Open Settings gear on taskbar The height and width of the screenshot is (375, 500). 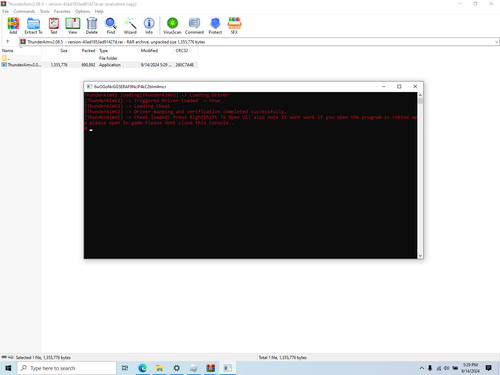coord(177,368)
